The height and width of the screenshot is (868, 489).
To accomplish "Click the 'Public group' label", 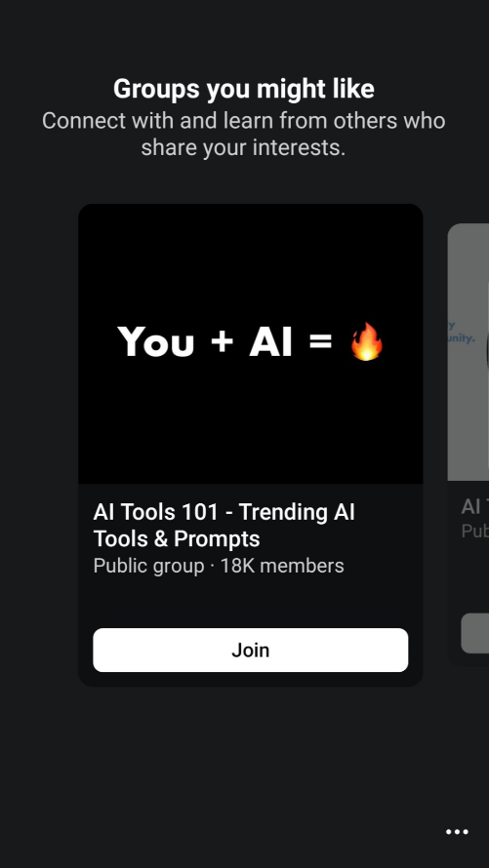I will pyautogui.click(x=148, y=566).
